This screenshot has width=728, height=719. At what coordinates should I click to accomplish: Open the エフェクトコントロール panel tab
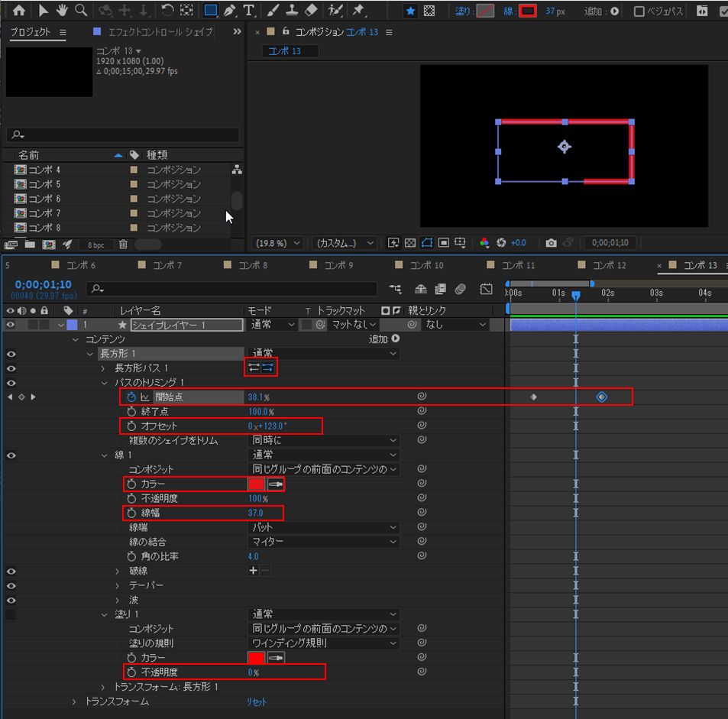click(x=160, y=31)
